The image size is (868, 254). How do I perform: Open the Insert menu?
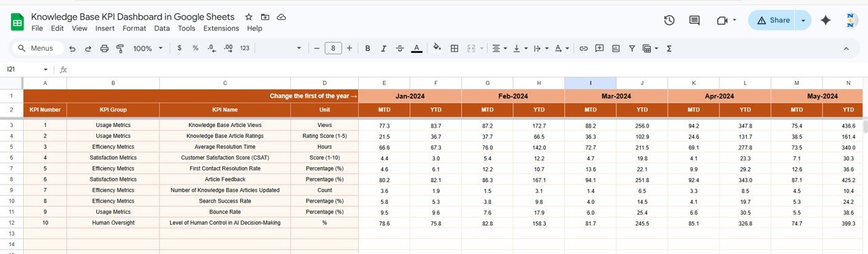coord(104,29)
